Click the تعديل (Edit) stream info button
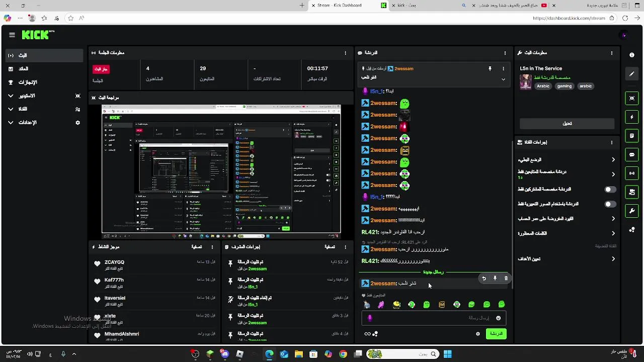This screenshot has width=644, height=362. [567, 124]
